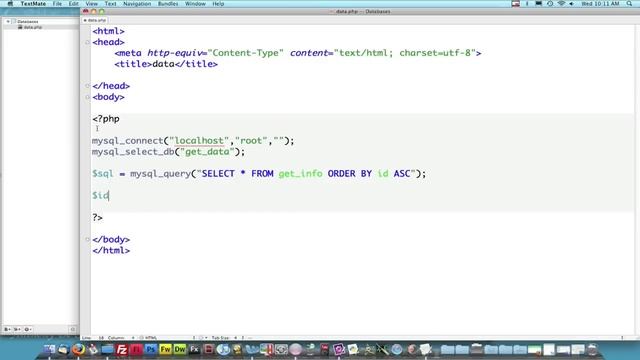Place cursor after the $id variable
This screenshot has width=640, height=360.
pyautogui.click(x=109, y=196)
